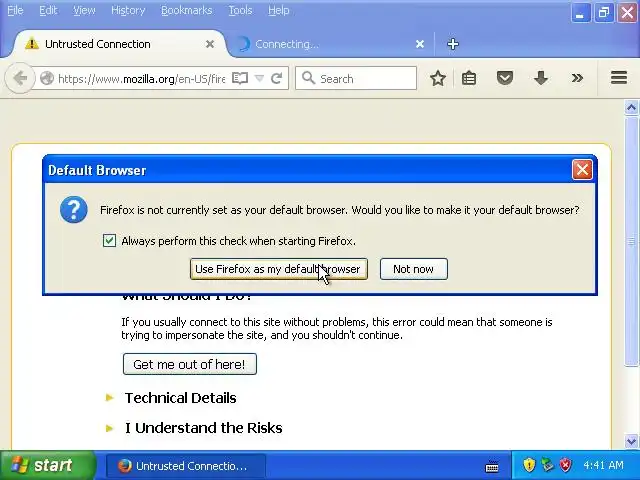Open a new tab with plus icon

453,44
